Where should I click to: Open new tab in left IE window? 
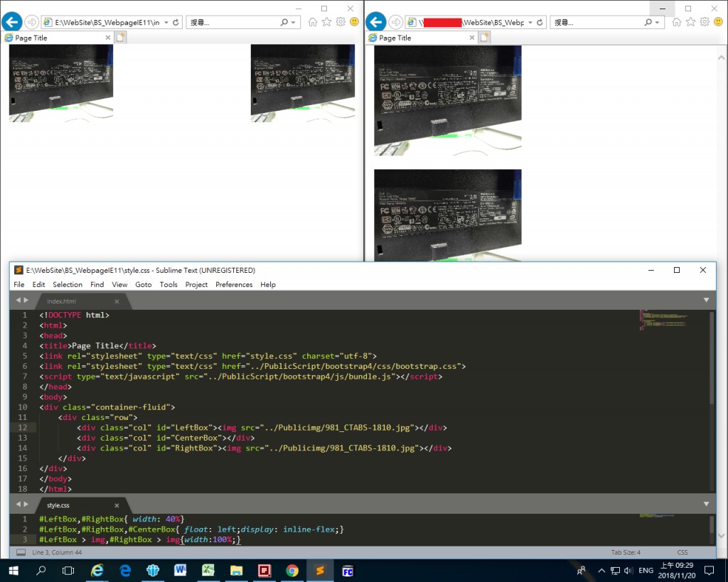(120, 38)
